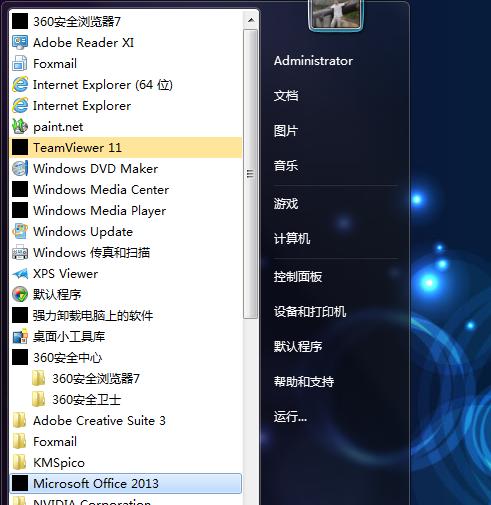
Task: Click the 桌面小工具库 icon
Action: [x=20, y=337]
